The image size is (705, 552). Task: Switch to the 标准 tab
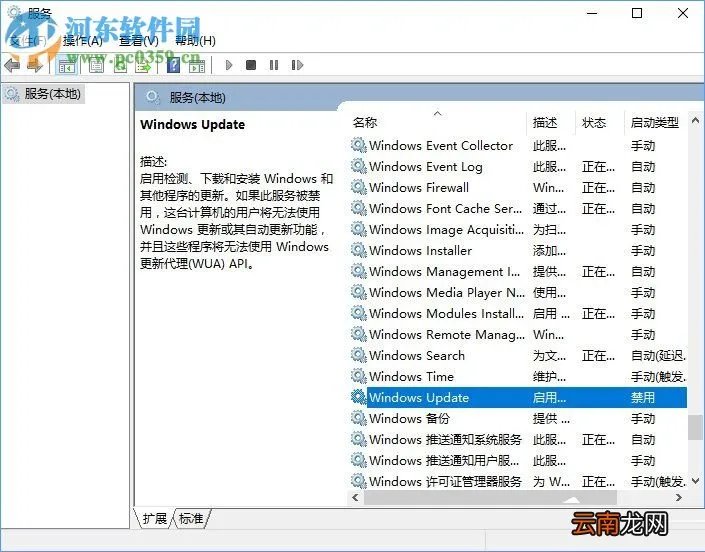pos(191,519)
